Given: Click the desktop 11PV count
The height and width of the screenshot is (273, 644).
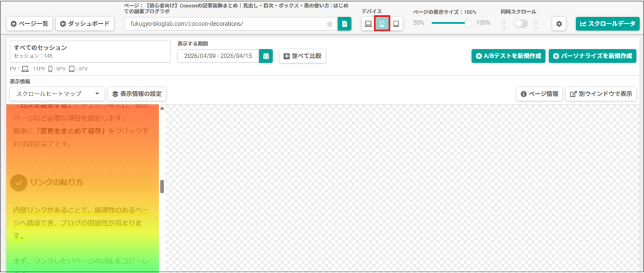Looking at the screenshot, I should [x=38, y=69].
